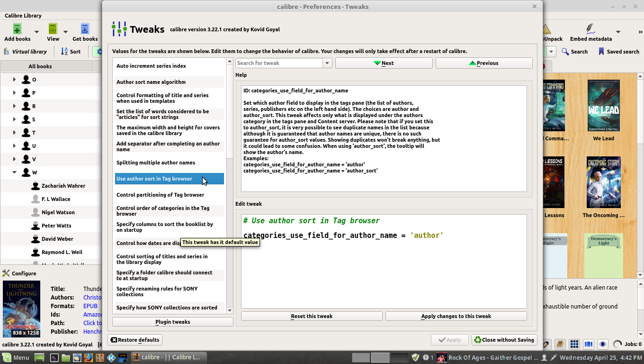Select author David Weber in tag browser
The height and width of the screenshot is (364, 644).
(57, 239)
